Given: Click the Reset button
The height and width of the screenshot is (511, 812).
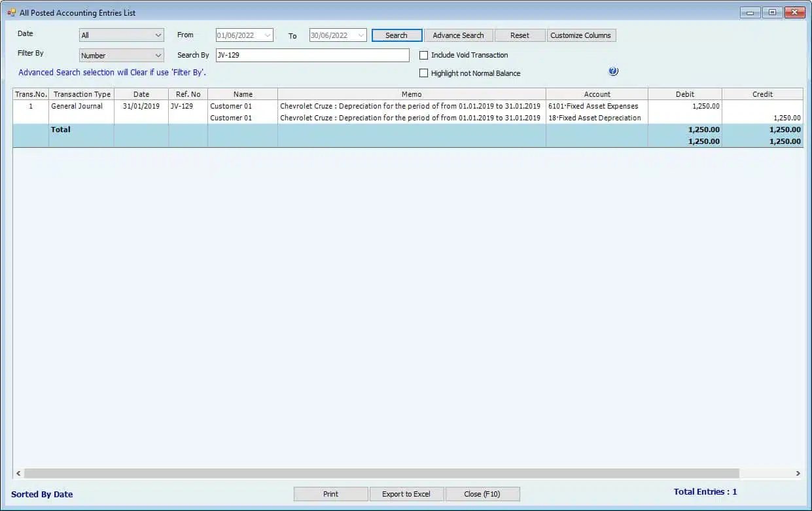Looking at the screenshot, I should [520, 35].
